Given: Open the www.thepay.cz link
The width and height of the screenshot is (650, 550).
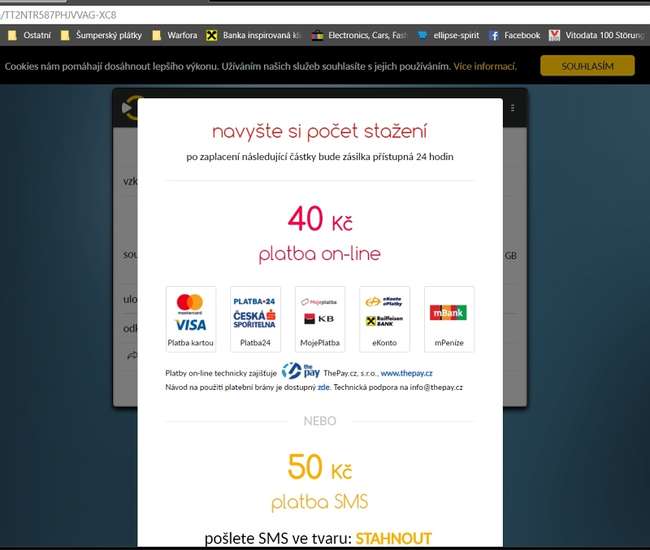Looking at the screenshot, I should point(406,373).
